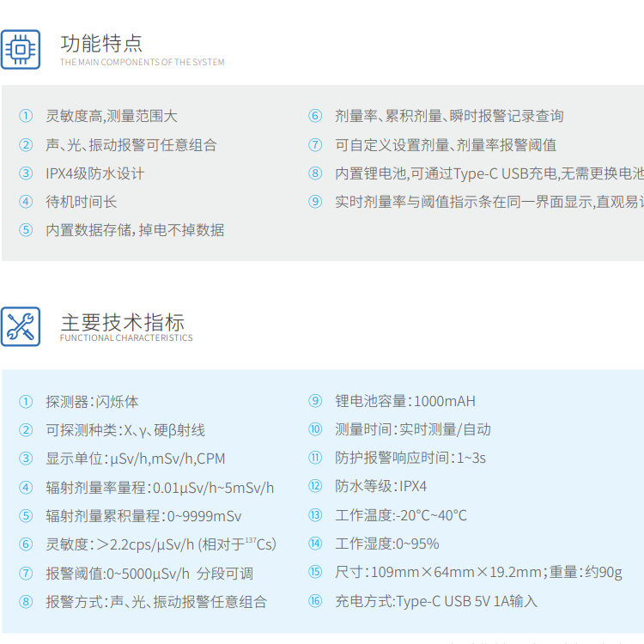
Task: Click the chip icon beside 功能特点
Action: click(x=20, y=48)
